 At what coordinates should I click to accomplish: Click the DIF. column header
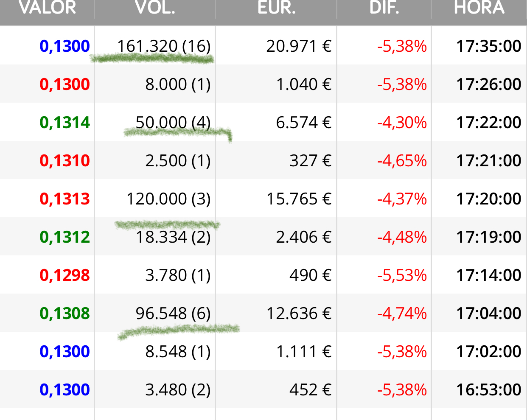pos(384,8)
